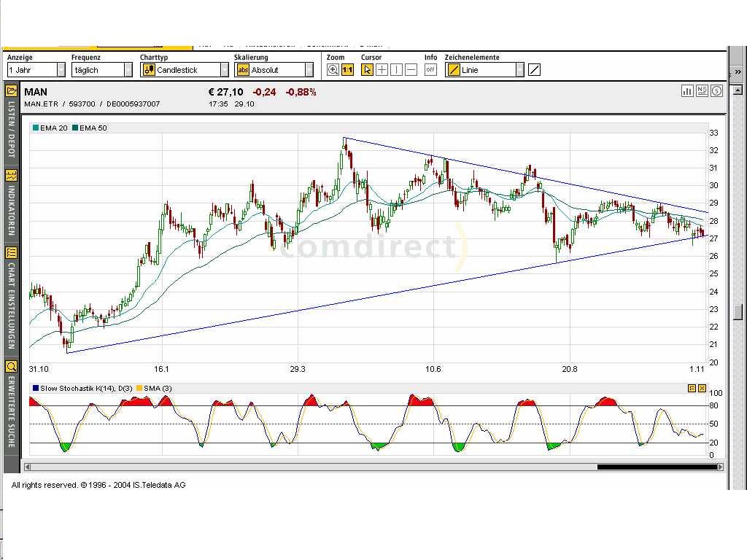Click the 16.1 date axis label
Viewport: 747px width, 560px height.
161,369
